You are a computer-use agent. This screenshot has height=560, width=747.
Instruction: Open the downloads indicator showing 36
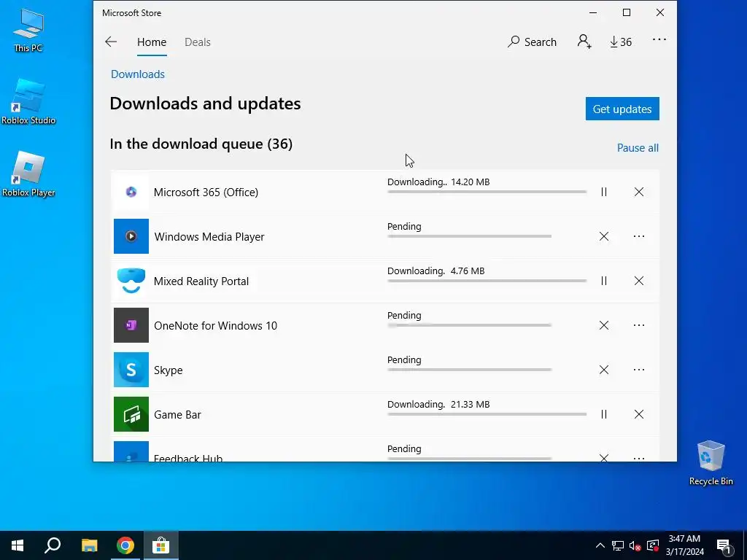621,42
